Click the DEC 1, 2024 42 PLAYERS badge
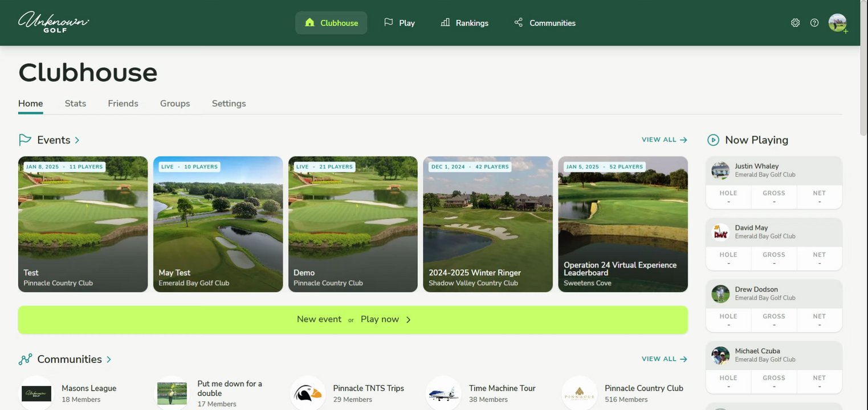The image size is (868, 410). pyautogui.click(x=470, y=167)
